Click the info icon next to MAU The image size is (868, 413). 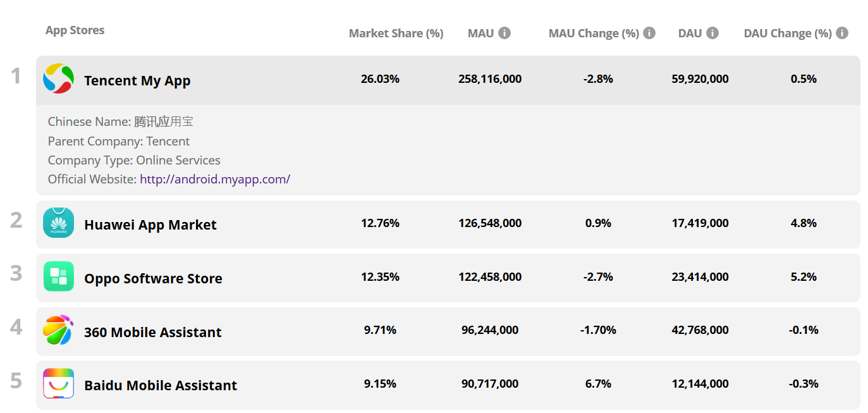(504, 33)
